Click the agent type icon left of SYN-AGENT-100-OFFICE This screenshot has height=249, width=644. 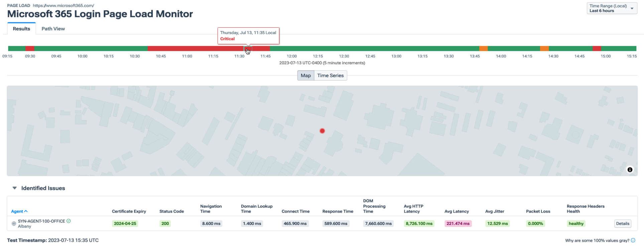(14, 224)
